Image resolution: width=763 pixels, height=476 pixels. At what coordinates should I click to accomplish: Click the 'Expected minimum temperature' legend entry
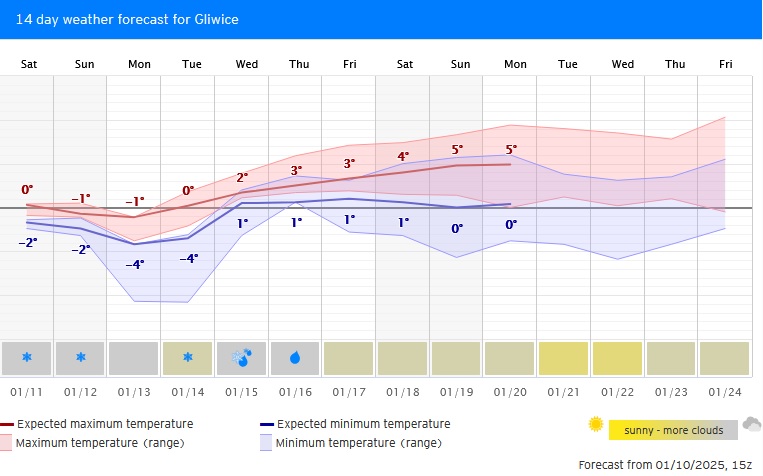[x=362, y=424]
